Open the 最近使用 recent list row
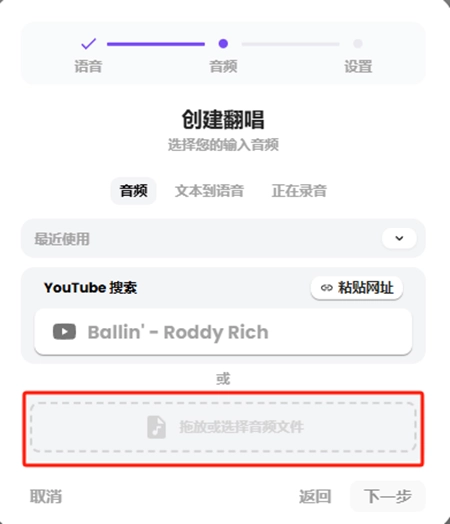 click(x=223, y=238)
